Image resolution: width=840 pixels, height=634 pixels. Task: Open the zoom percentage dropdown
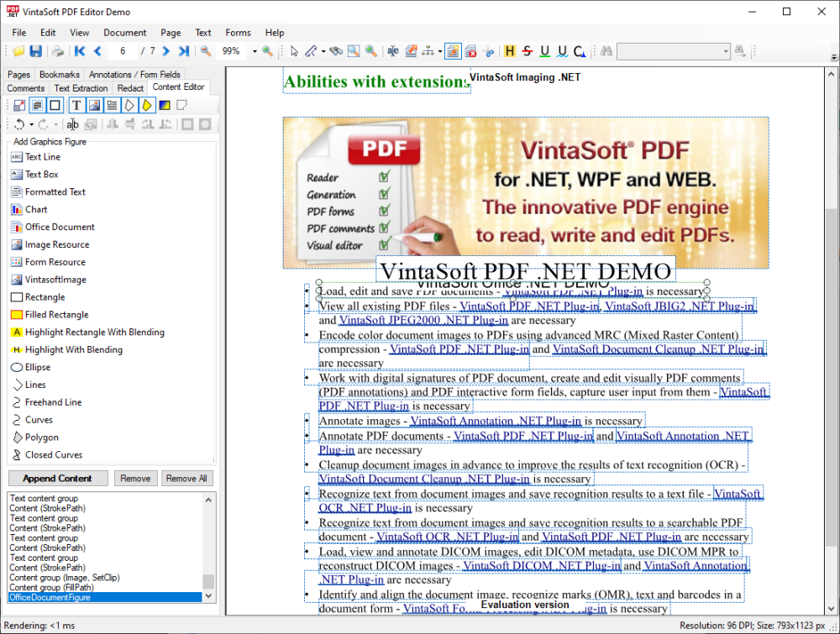coord(255,51)
